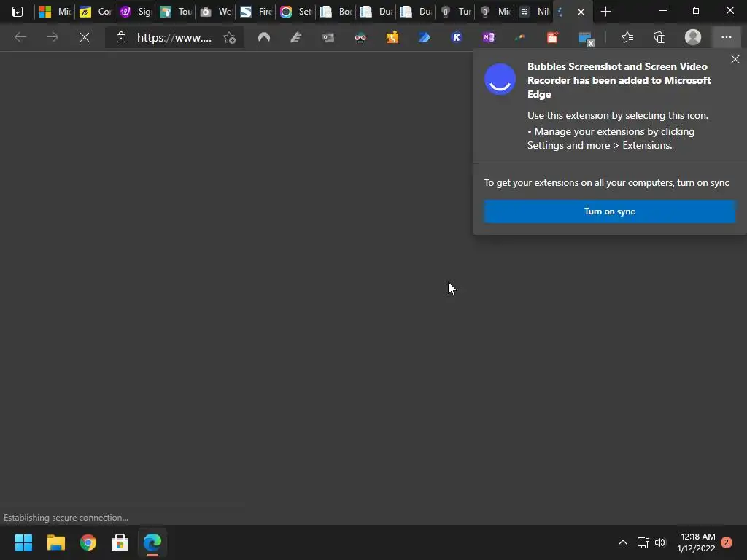747x560 pixels.
Task: Open the clock showing 12:18 AM
Action: [x=697, y=542]
